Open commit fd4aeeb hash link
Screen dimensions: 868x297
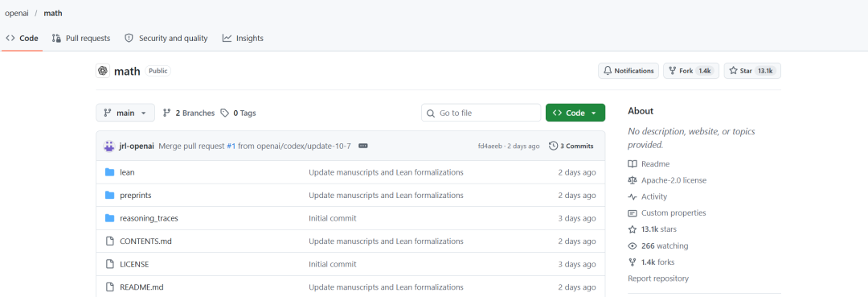[490, 146]
